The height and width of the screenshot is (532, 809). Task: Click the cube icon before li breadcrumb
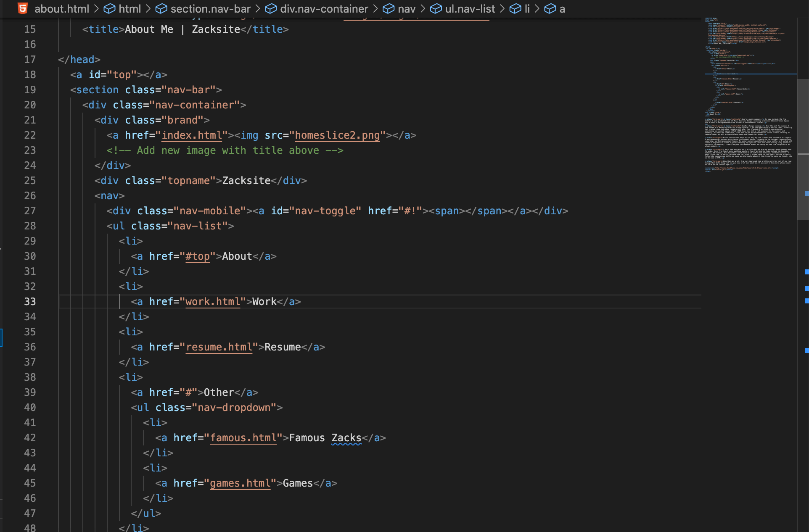pos(515,9)
